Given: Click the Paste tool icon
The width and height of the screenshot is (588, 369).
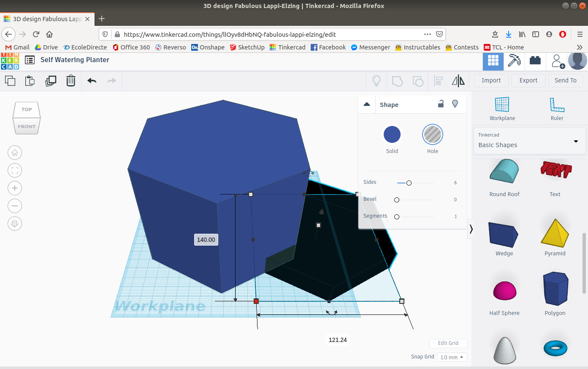Looking at the screenshot, I should pyautogui.click(x=30, y=80).
